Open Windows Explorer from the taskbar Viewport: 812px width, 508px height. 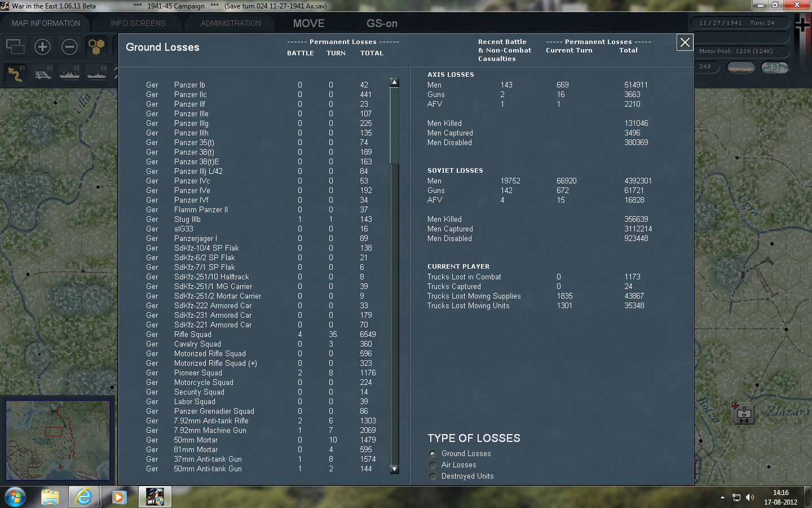tap(50, 497)
